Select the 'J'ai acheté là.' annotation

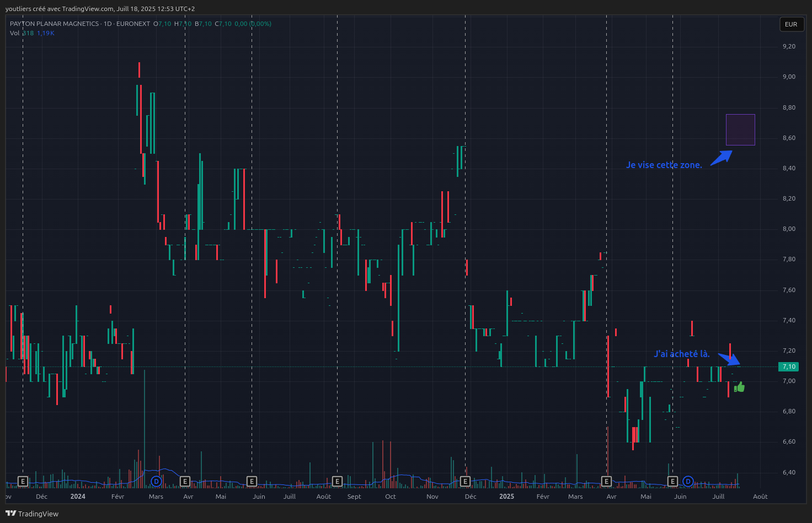(x=682, y=354)
